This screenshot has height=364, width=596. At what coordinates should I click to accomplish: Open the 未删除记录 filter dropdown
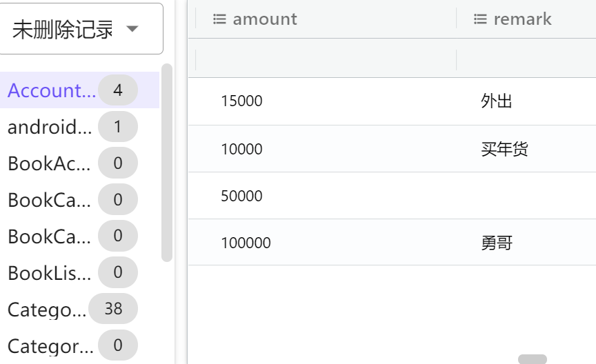tap(80, 29)
